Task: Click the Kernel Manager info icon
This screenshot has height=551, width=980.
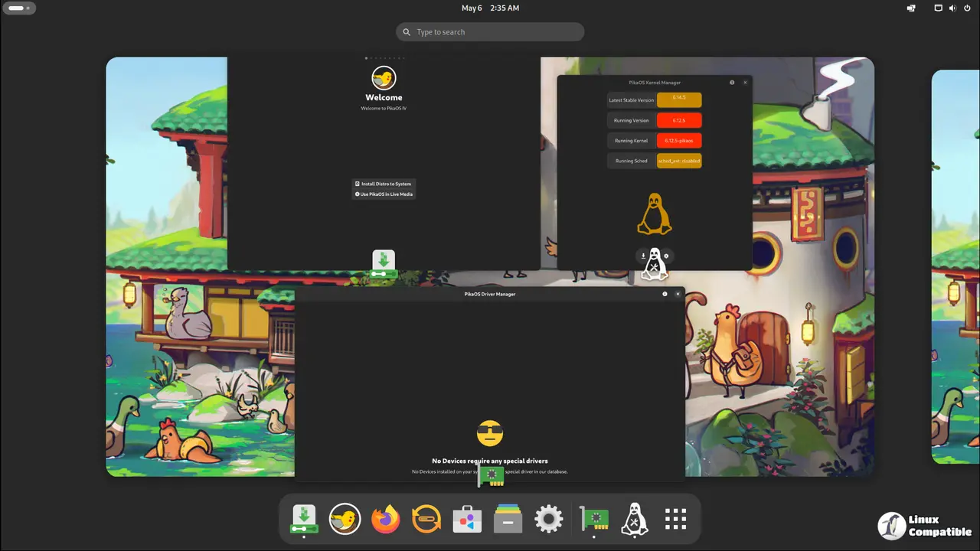Action: click(732, 83)
